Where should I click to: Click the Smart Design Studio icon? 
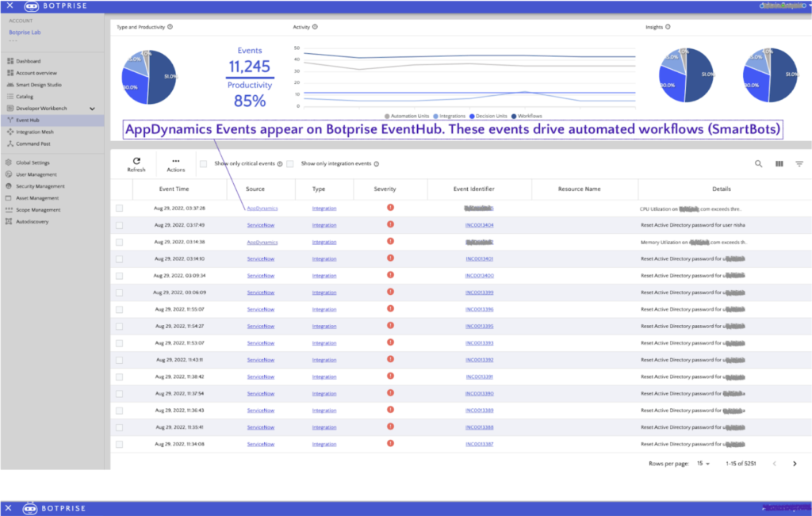point(10,84)
